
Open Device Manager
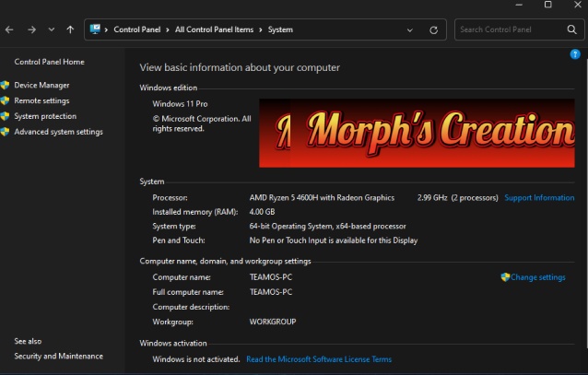41,85
